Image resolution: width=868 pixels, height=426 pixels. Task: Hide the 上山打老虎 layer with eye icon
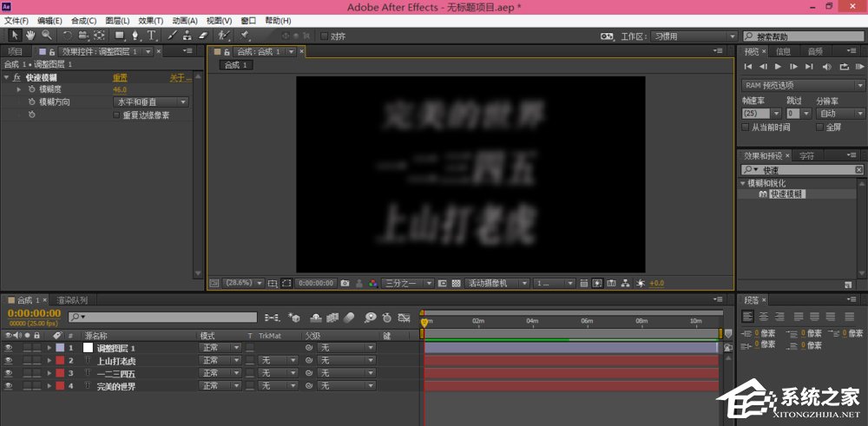(x=9, y=360)
